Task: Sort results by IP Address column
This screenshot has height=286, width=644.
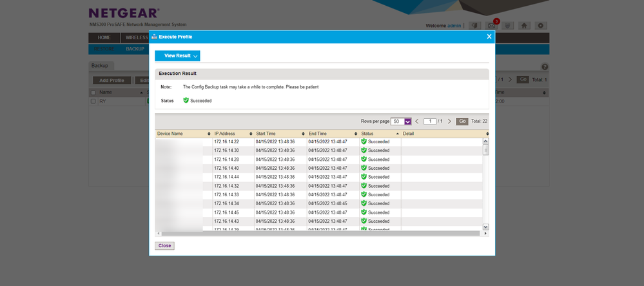Action: [x=224, y=134]
